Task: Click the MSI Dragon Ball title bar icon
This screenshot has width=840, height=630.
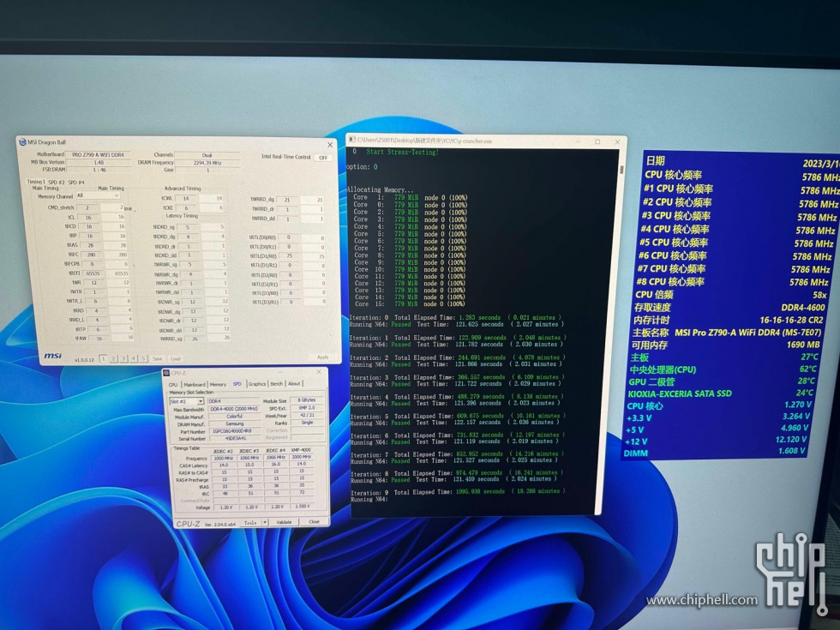Action: (22, 142)
